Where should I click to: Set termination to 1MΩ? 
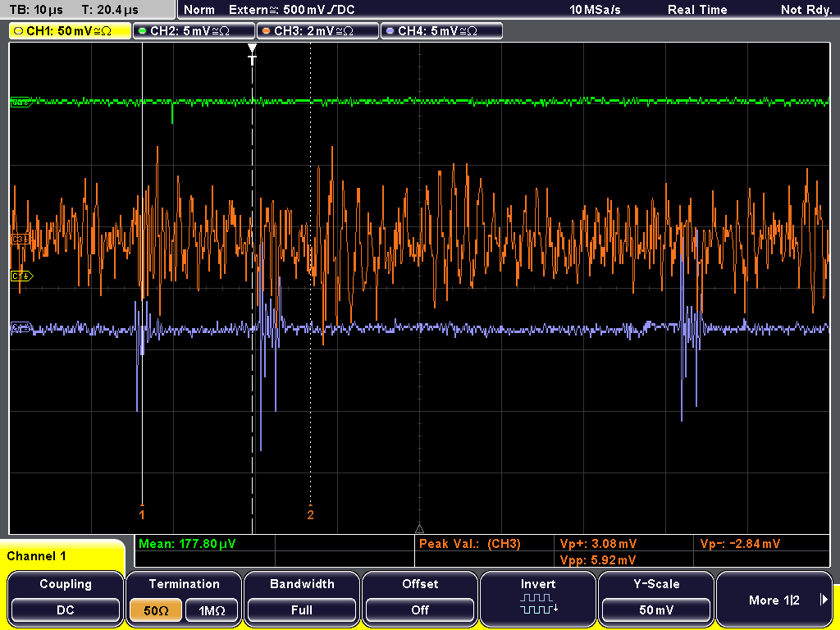tap(212, 610)
